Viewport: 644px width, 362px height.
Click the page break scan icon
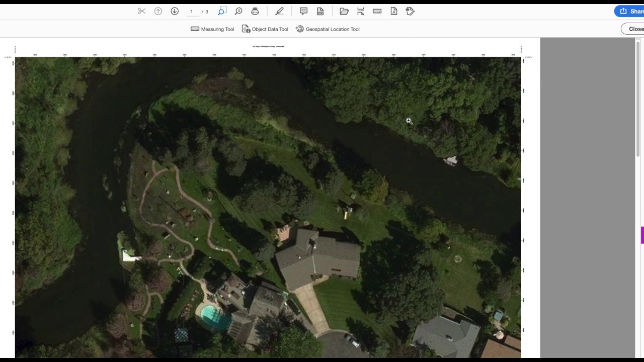tap(360, 11)
